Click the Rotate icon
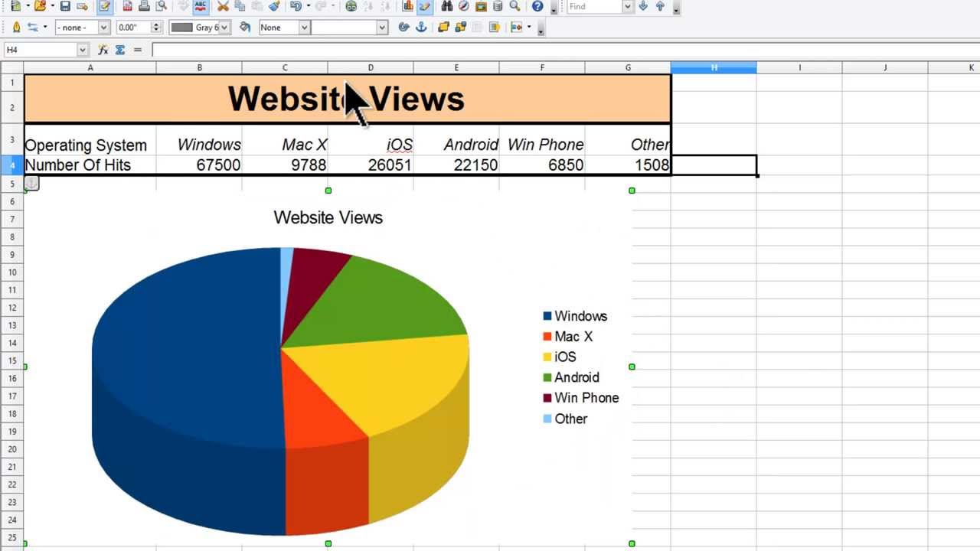 click(x=403, y=27)
